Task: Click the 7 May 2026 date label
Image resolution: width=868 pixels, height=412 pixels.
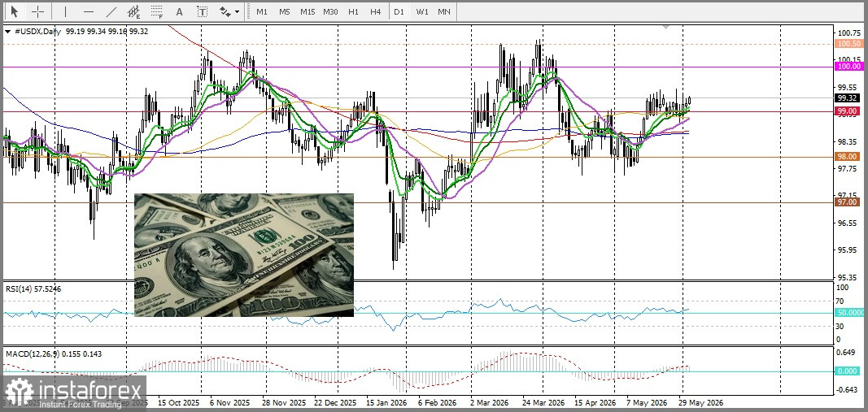Action: tap(647, 402)
